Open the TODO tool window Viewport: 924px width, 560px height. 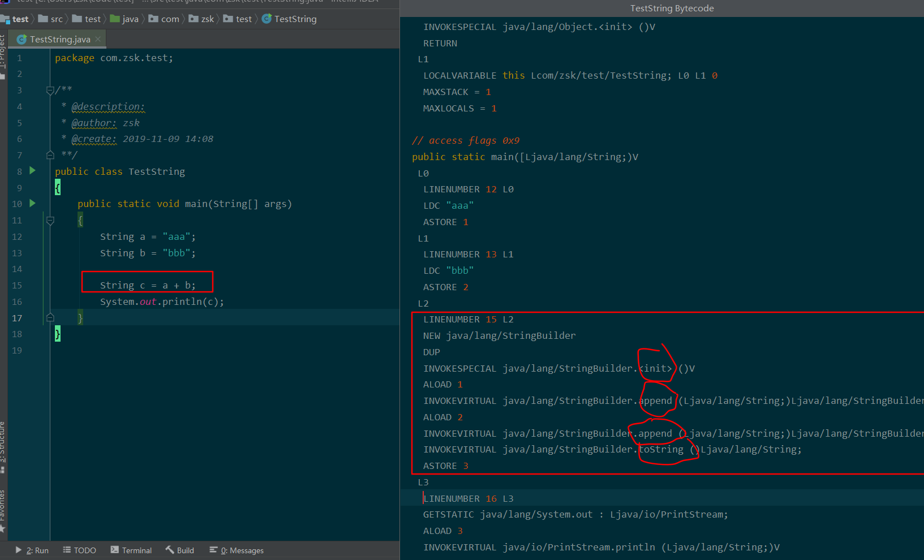[79, 550]
